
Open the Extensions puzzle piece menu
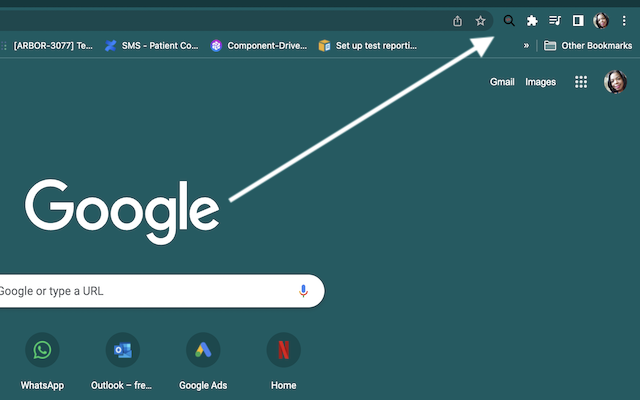click(532, 20)
